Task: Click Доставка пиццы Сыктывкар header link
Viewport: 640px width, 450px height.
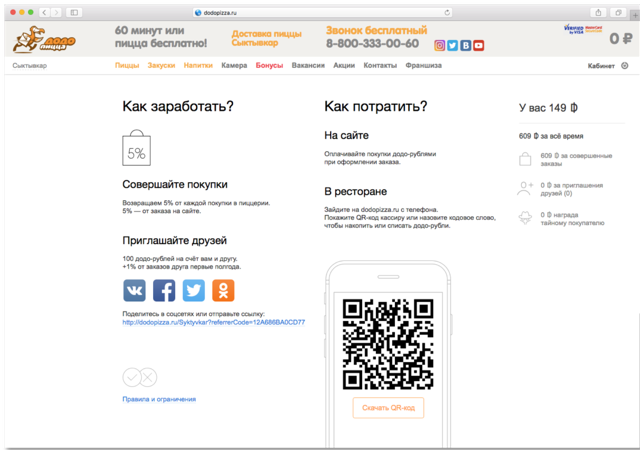Action: pyautogui.click(x=267, y=38)
